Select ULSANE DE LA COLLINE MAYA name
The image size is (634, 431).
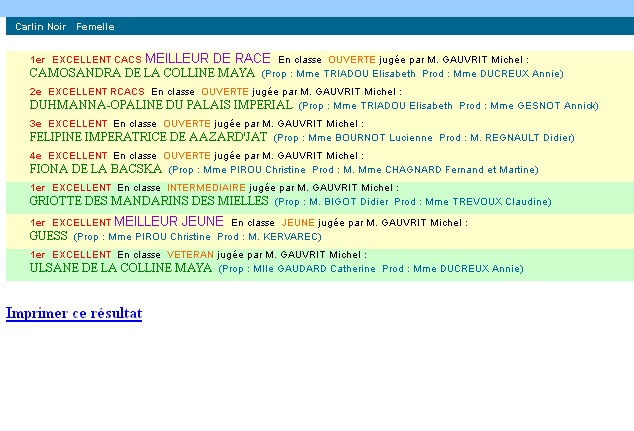point(121,268)
